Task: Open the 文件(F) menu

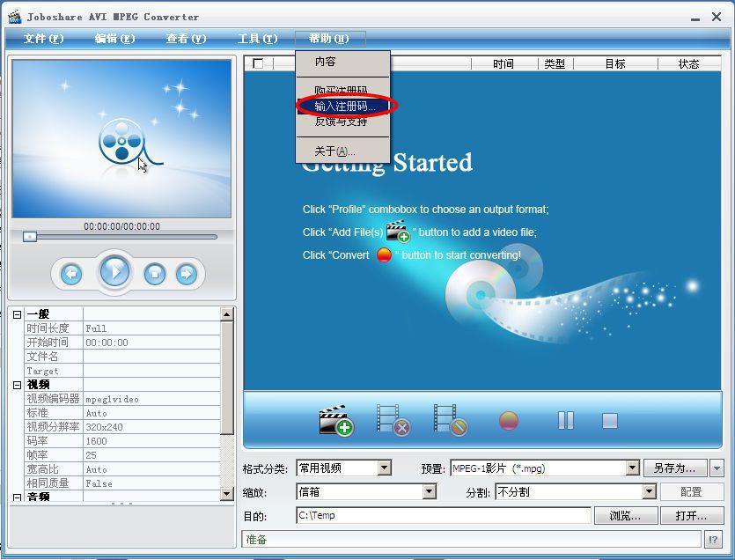Action: tap(44, 39)
